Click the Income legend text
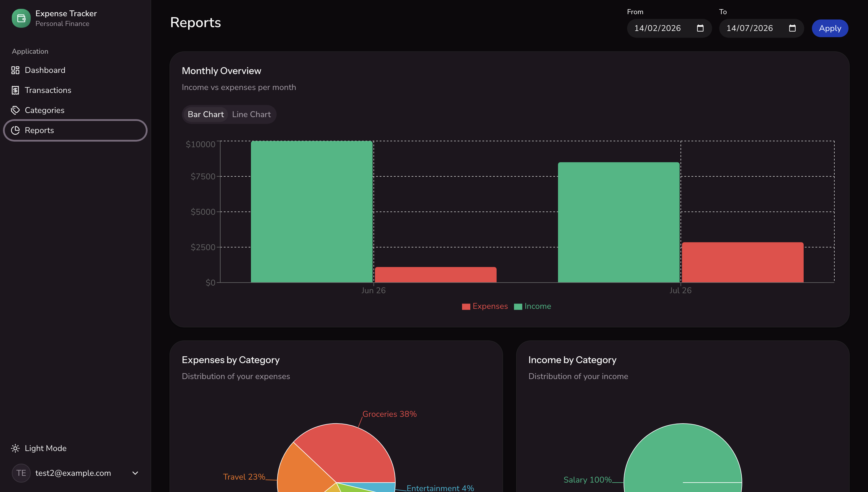This screenshot has height=492, width=868. click(538, 306)
